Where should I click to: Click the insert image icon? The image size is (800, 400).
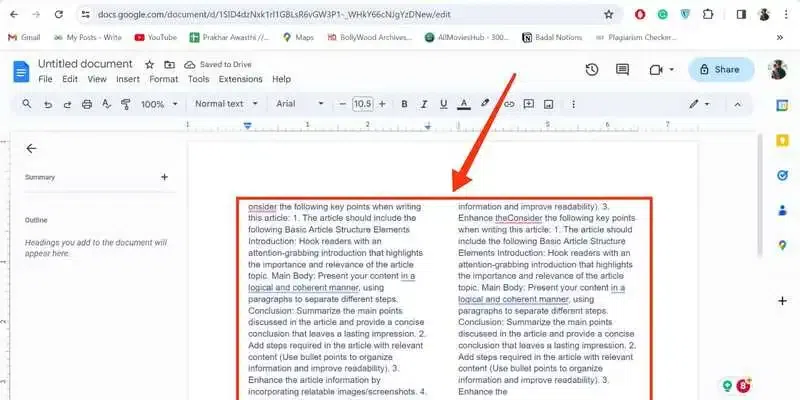(x=548, y=104)
